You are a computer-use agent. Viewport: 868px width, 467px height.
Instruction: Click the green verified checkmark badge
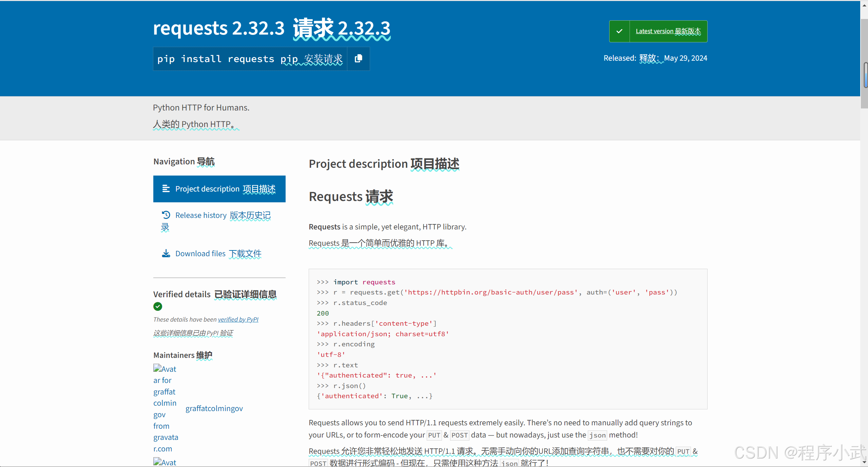[x=158, y=306]
